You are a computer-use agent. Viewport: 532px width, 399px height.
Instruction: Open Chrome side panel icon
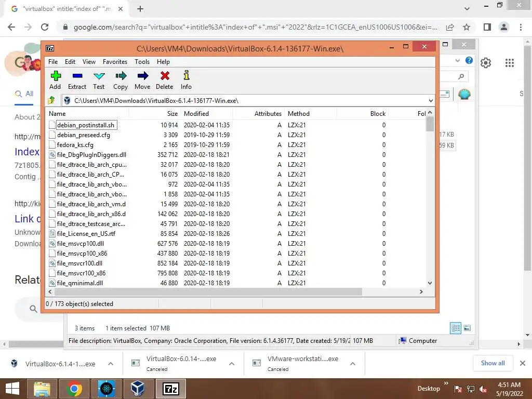487,27
